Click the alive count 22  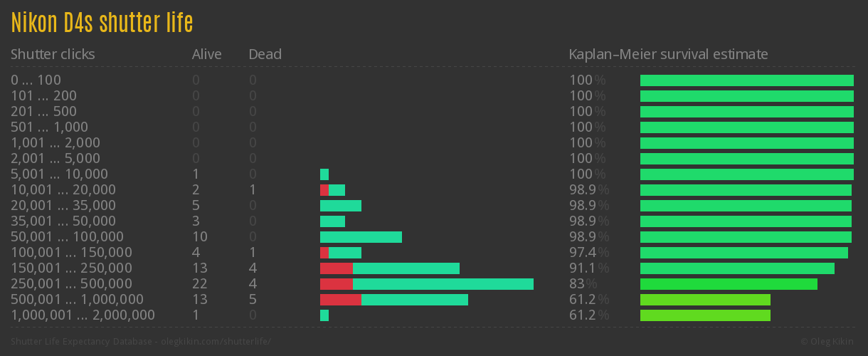click(199, 284)
